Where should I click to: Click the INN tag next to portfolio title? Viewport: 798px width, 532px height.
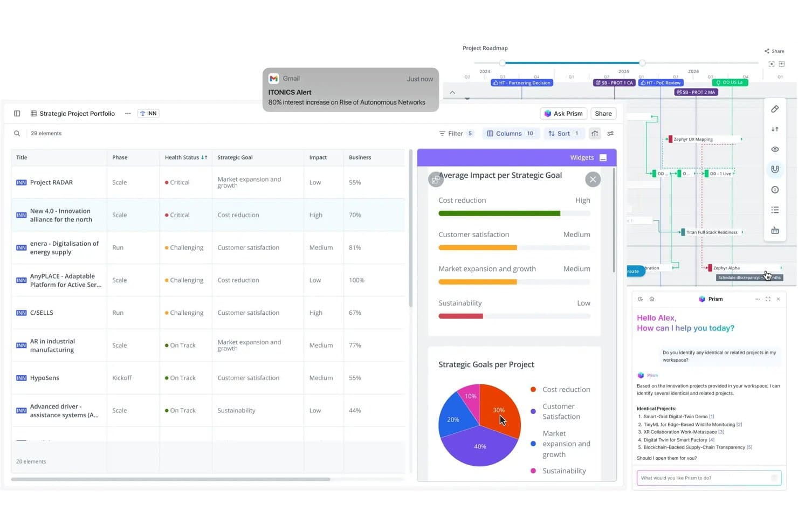[x=148, y=114]
